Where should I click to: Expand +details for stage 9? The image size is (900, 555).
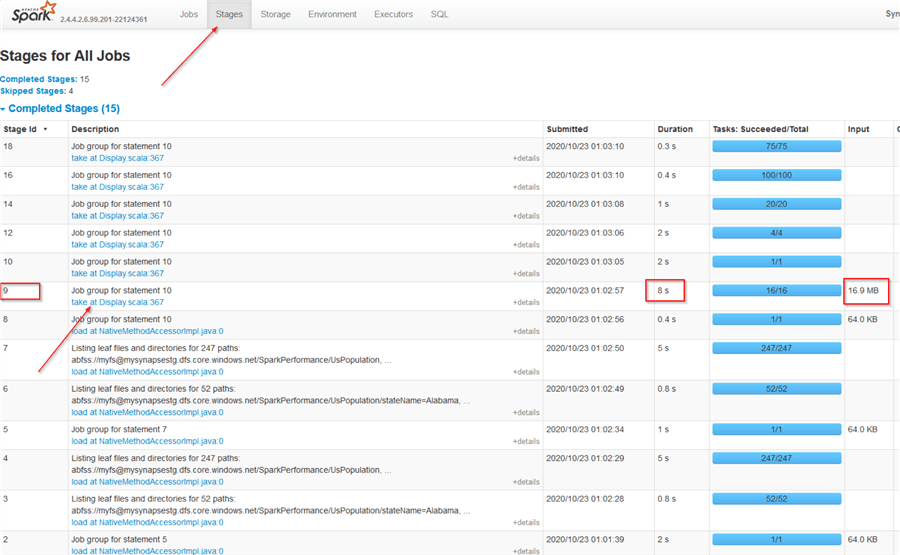pos(526,302)
